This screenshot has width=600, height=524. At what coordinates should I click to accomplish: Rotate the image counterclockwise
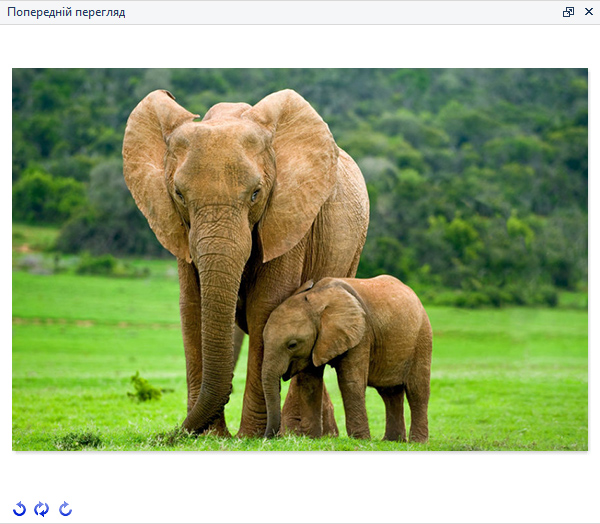coord(19,509)
